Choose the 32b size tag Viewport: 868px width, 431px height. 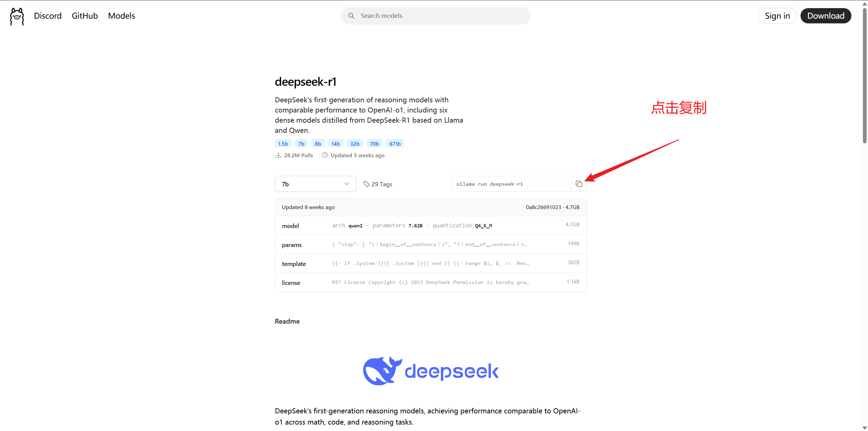tap(355, 144)
